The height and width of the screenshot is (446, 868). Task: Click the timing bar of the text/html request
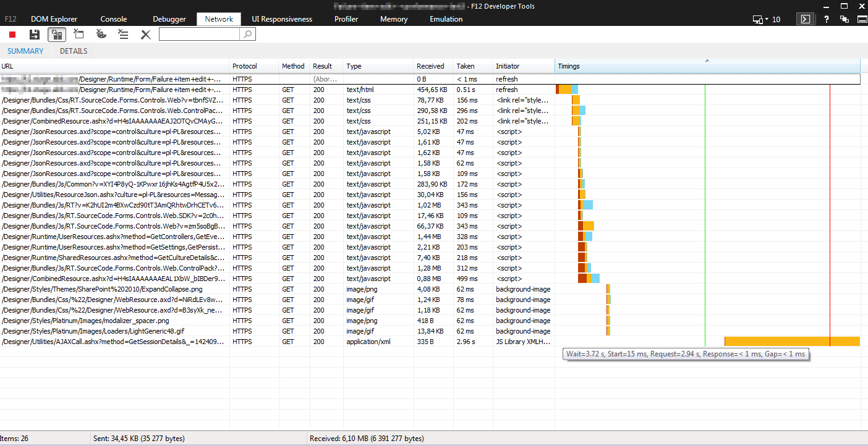[x=567, y=90]
